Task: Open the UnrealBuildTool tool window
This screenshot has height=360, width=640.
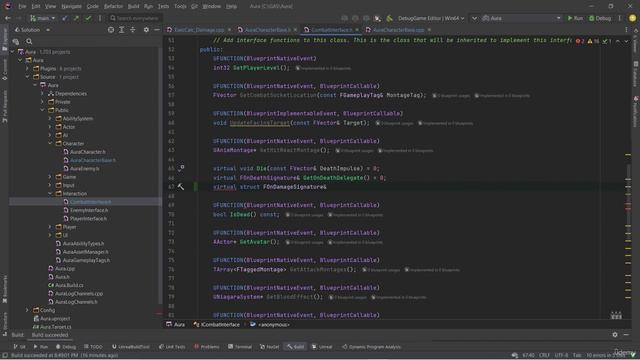Action: (131, 347)
